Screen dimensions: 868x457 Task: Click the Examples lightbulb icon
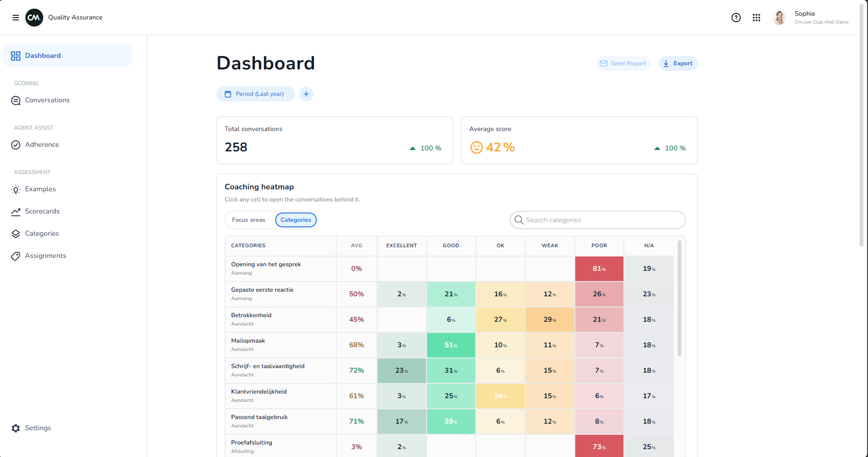pos(16,189)
